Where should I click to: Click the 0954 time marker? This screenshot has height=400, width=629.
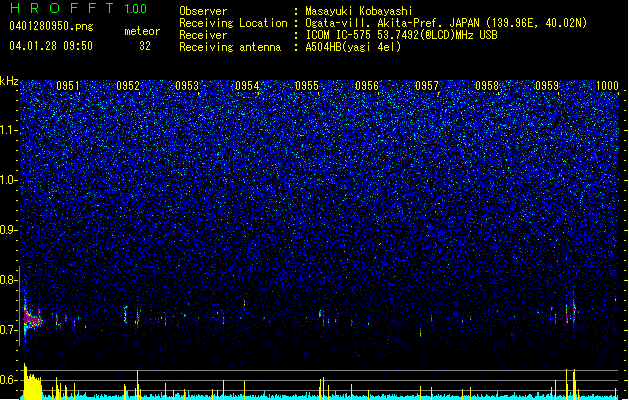click(x=247, y=86)
